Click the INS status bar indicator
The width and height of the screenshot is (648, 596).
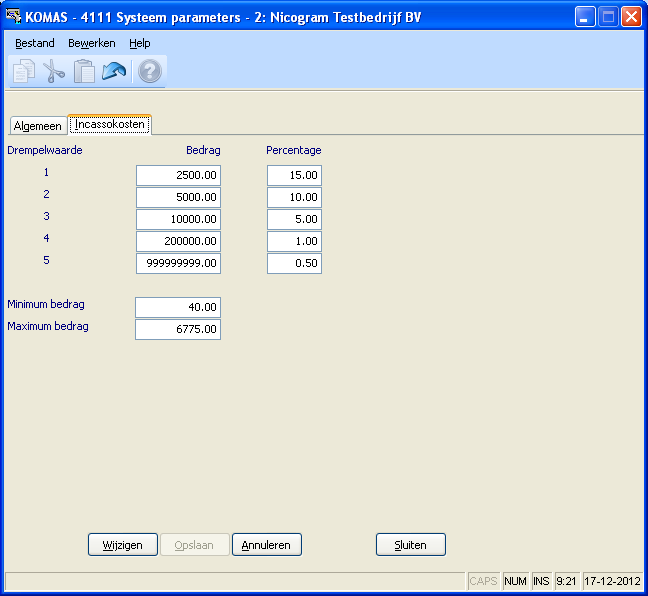coord(541,581)
